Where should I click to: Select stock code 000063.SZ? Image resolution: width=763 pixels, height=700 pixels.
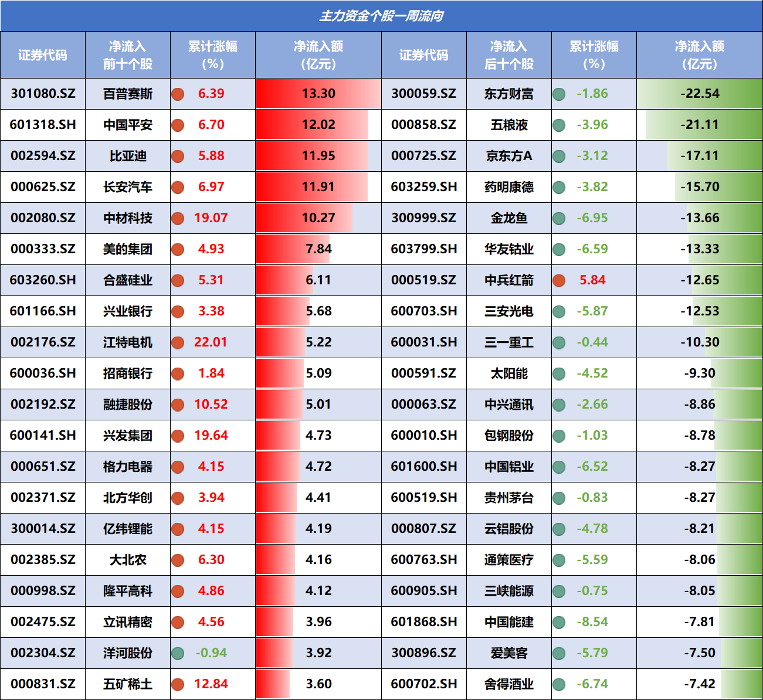pyautogui.click(x=424, y=405)
